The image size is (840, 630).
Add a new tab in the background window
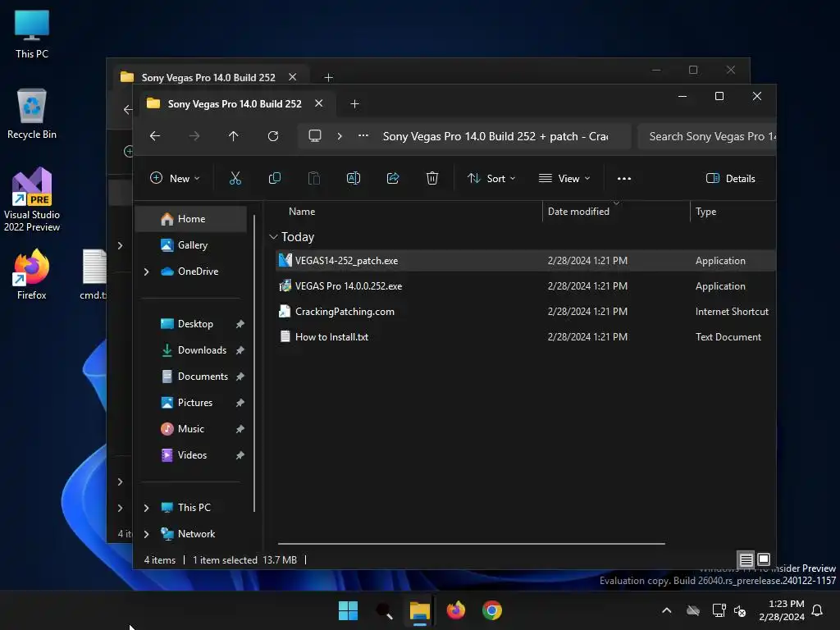328,78
